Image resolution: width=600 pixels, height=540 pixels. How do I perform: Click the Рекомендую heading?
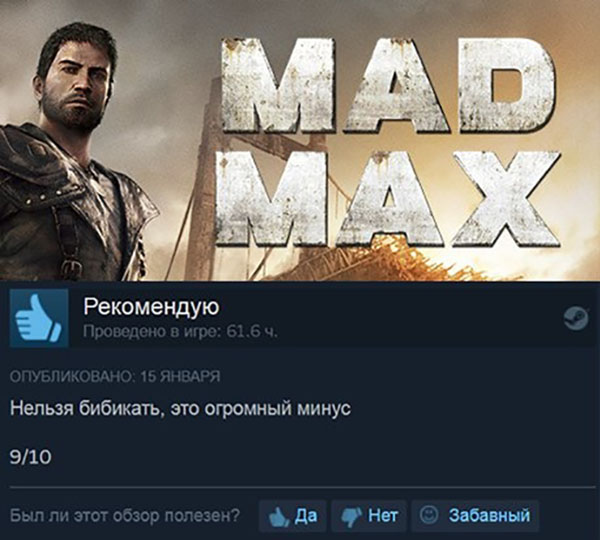(151, 307)
